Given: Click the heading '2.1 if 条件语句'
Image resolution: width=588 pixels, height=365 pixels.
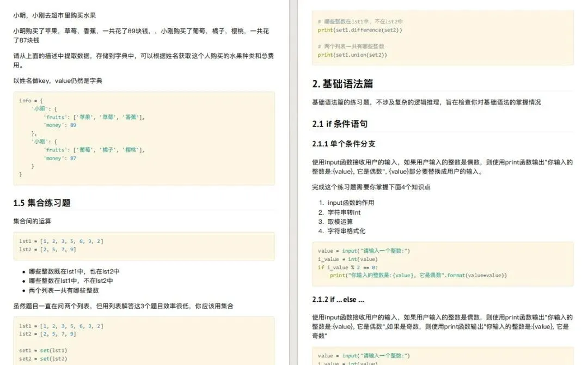Looking at the screenshot, I should click(x=340, y=124).
